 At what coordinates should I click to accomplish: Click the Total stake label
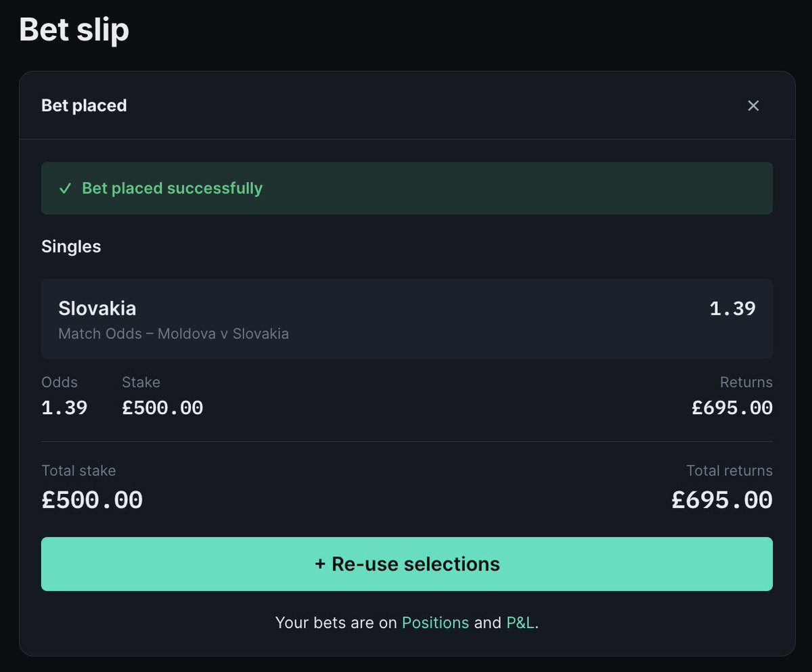coord(78,470)
